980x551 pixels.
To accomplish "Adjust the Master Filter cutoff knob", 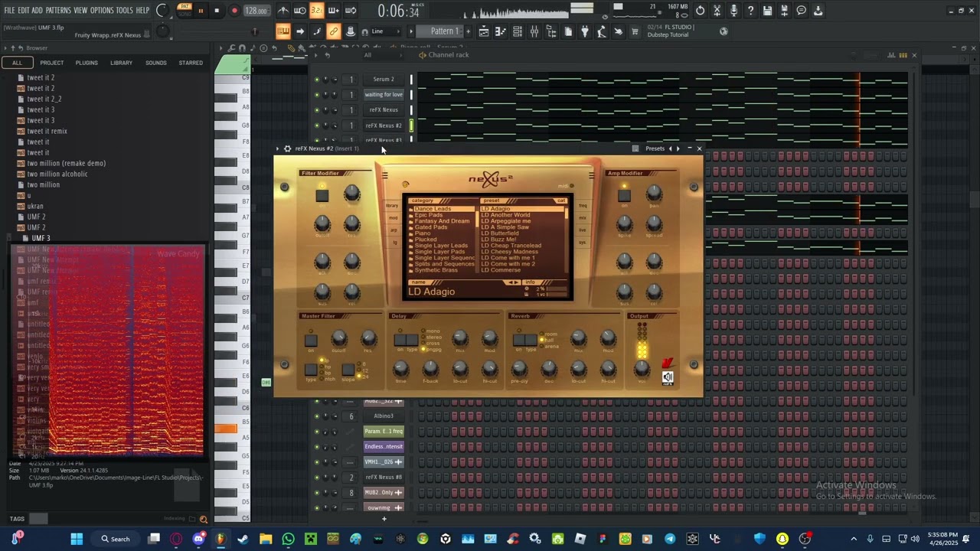I will click(x=338, y=339).
